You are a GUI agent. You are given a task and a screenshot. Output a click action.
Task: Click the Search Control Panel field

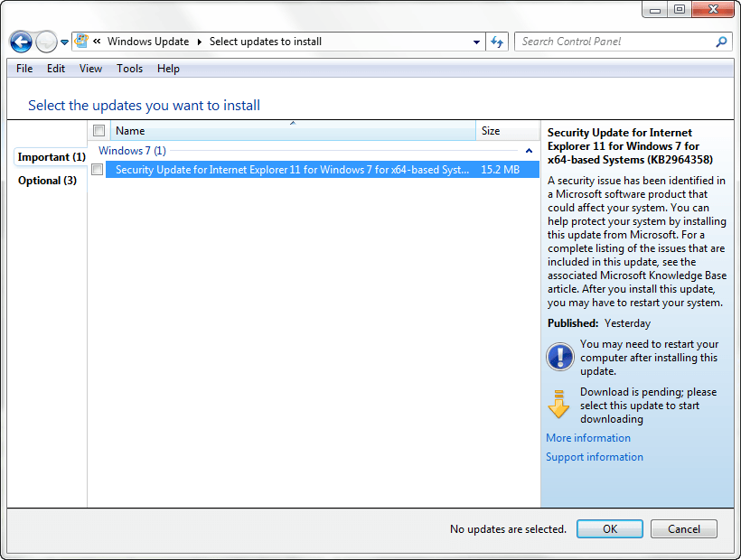click(x=614, y=42)
